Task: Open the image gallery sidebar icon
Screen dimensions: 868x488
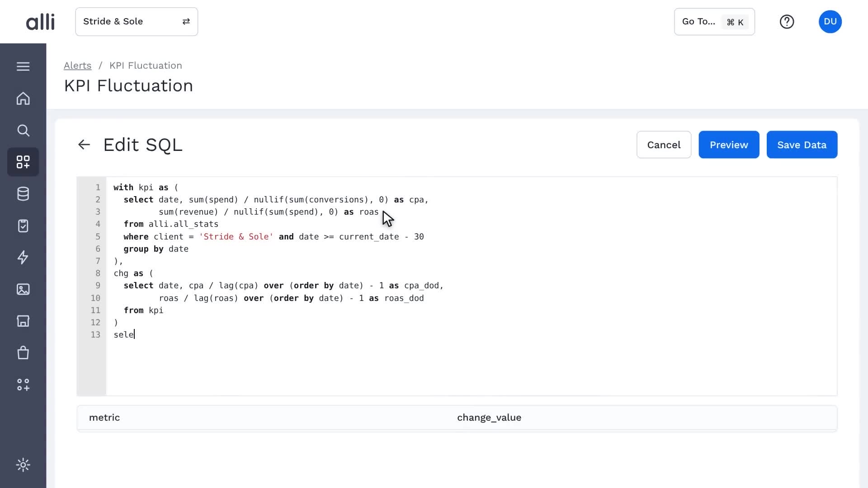Action: (23, 289)
